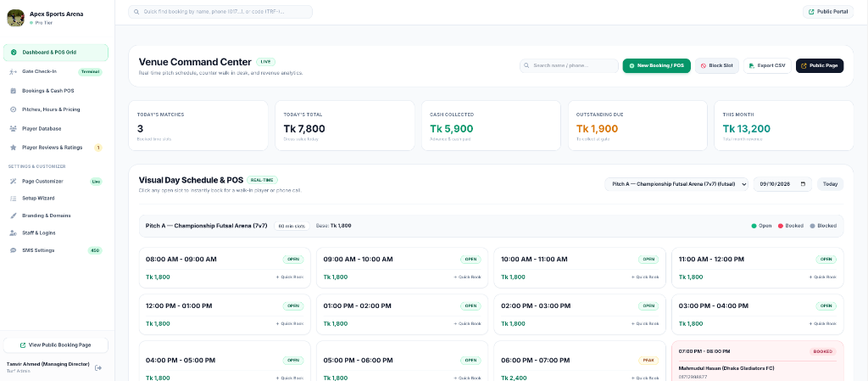The image size is (868, 381).
Task: Quick Book the 01:00 PM - 02:00 PM slot
Action: 468,323
